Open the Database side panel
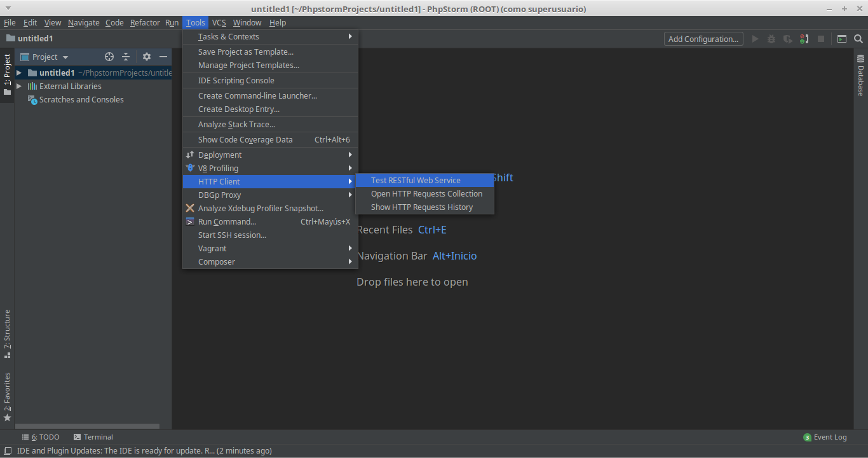 click(860, 73)
